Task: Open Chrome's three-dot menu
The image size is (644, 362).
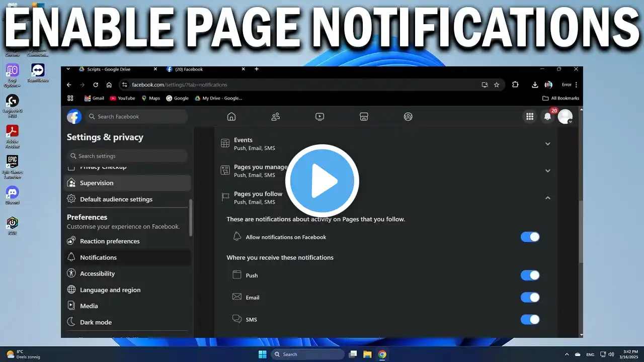Action: pos(576,85)
